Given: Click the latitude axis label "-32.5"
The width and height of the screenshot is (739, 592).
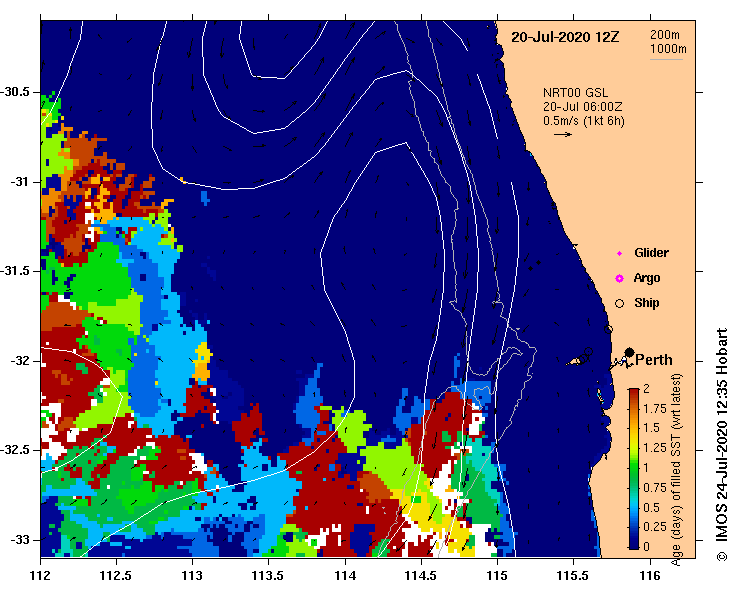Looking at the screenshot, I should [x=15, y=450].
